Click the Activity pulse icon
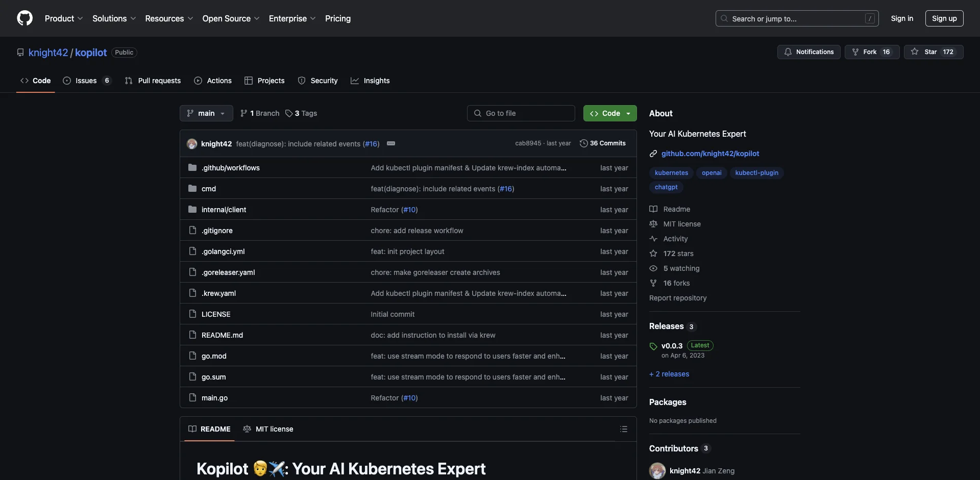The height and width of the screenshot is (480, 980). 653,239
